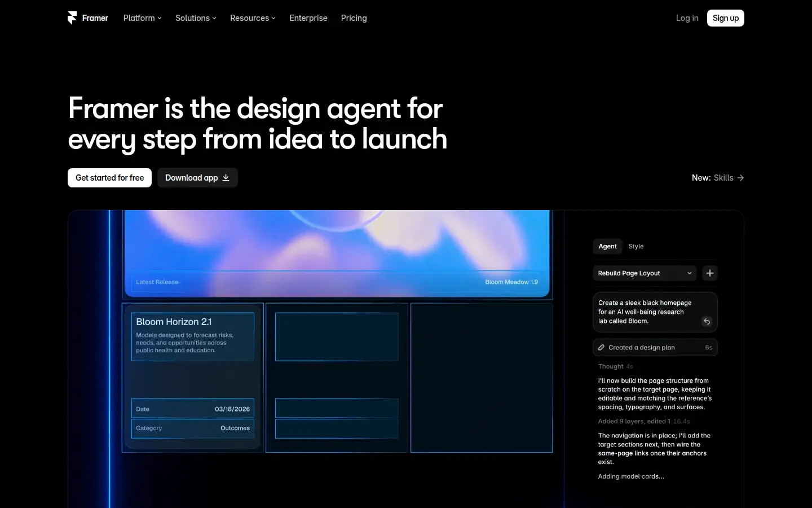Click the Adding model cards... status text
This screenshot has width=812, height=508.
pyautogui.click(x=631, y=476)
